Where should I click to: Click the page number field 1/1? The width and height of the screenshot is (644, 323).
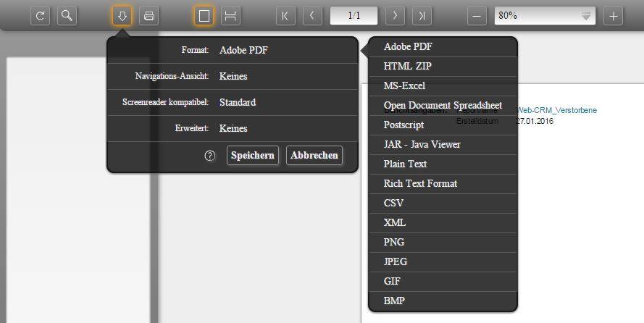click(x=354, y=16)
